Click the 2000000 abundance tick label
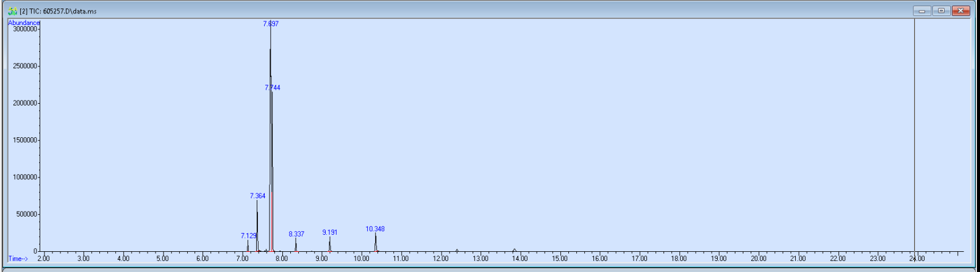Viewport: 980px width, 272px height. [x=25, y=103]
